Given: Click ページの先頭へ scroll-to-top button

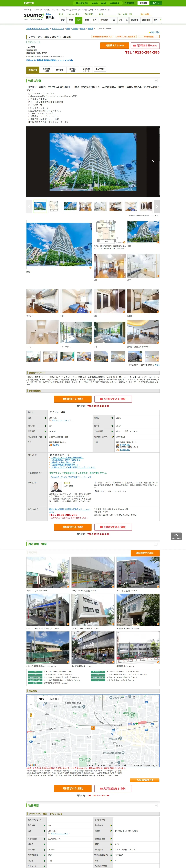Looking at the screenshot, I should click(176, 536).
